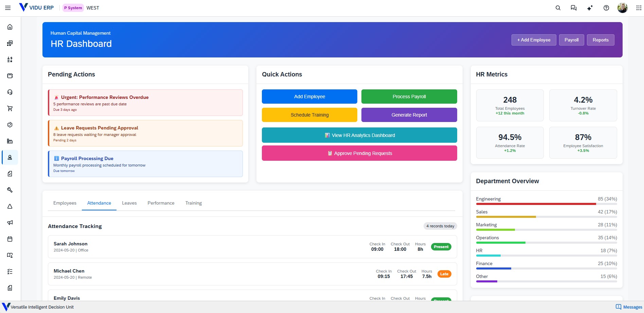The width and height of the screenshot is (644, 313).
Task: Open the megaphone sidebar icon
Action: click(10, 223)
